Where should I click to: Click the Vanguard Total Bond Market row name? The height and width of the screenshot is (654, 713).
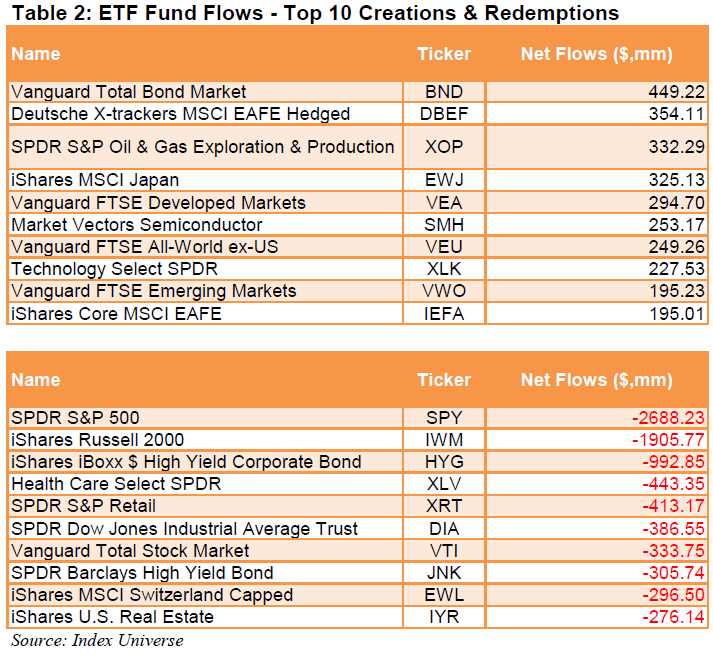click(x=129, y=92)
